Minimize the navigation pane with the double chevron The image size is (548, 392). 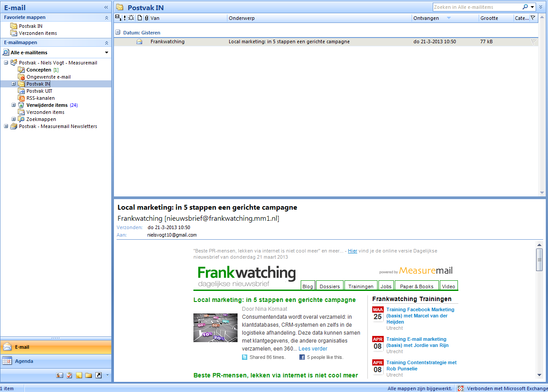click(x=106, y=7)
